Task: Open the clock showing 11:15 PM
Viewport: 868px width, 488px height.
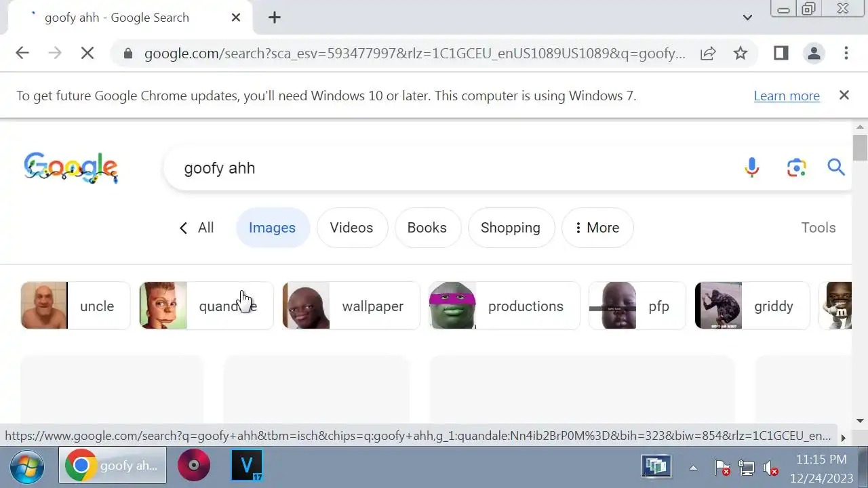Action: pos(821,468)
